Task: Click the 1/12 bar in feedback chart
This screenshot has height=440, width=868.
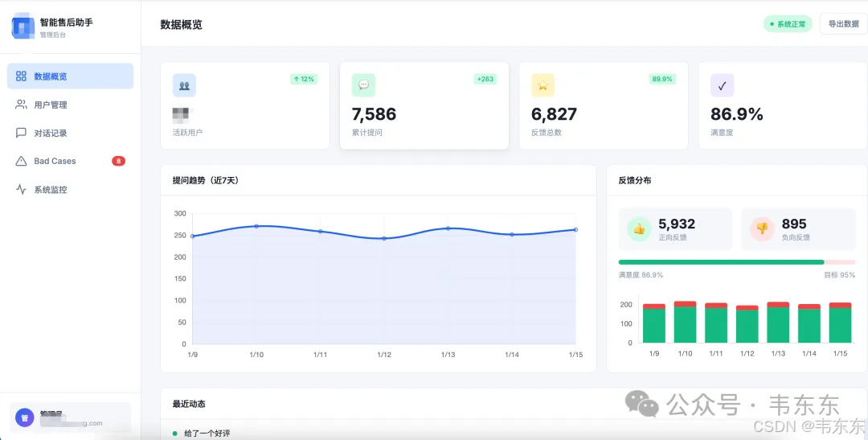Action: coord(747,324)
